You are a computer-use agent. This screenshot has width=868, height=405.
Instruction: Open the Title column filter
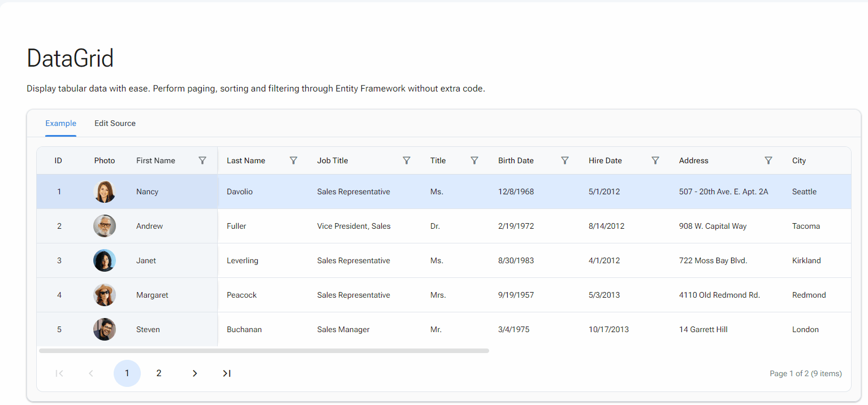click(474, 160)
